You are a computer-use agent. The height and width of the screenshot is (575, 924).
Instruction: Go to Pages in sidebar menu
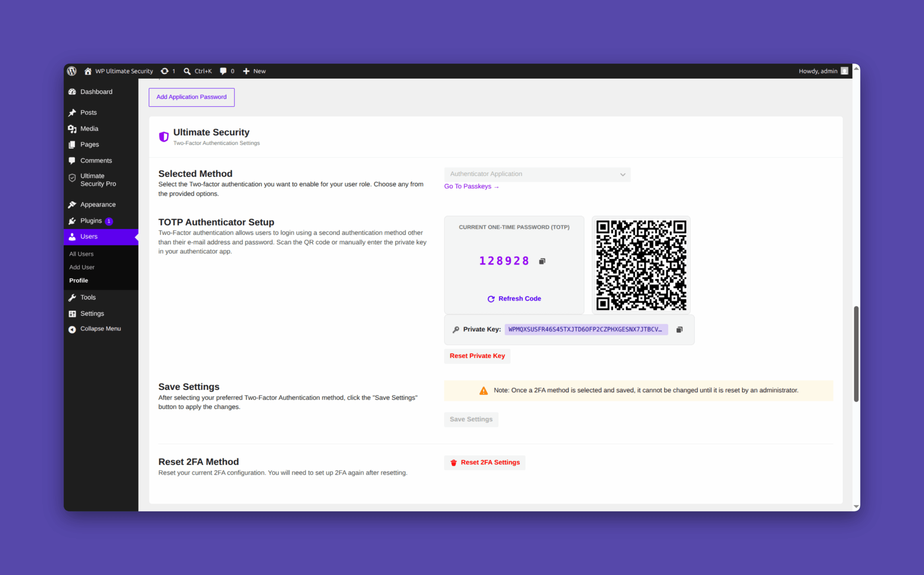tap(101, 145)
